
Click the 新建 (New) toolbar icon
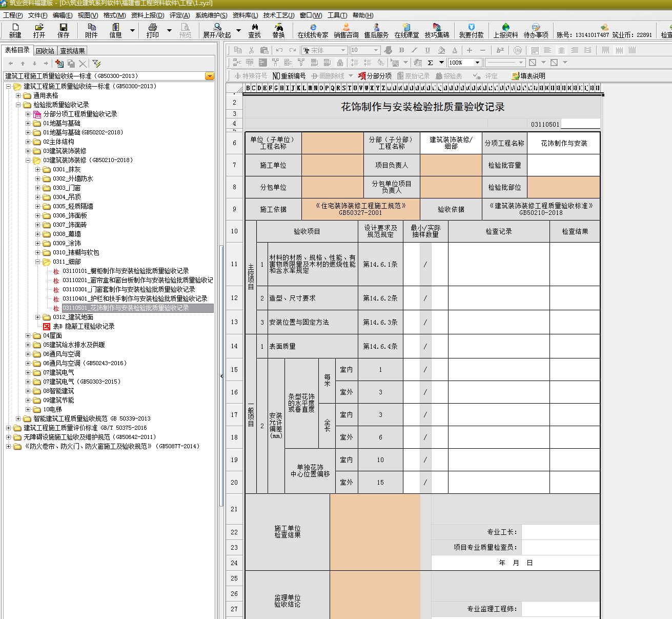coord(15,31)
